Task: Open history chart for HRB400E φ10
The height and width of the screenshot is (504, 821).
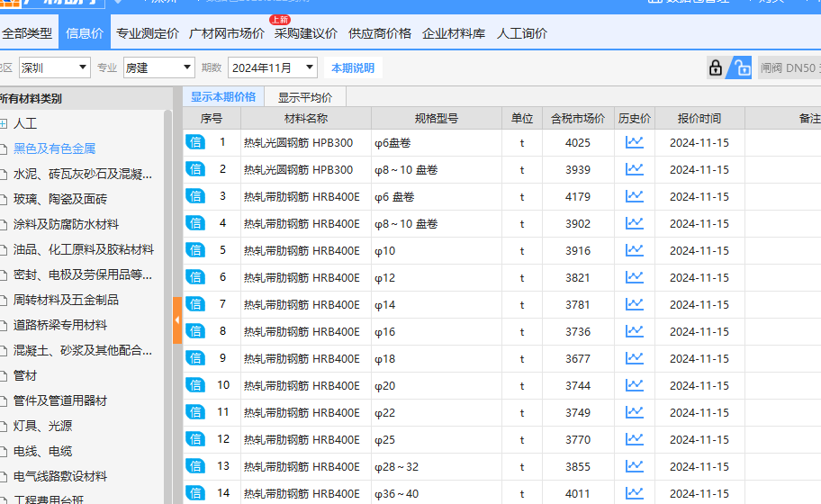Action: pyautogui.click(x=634, y=251)
